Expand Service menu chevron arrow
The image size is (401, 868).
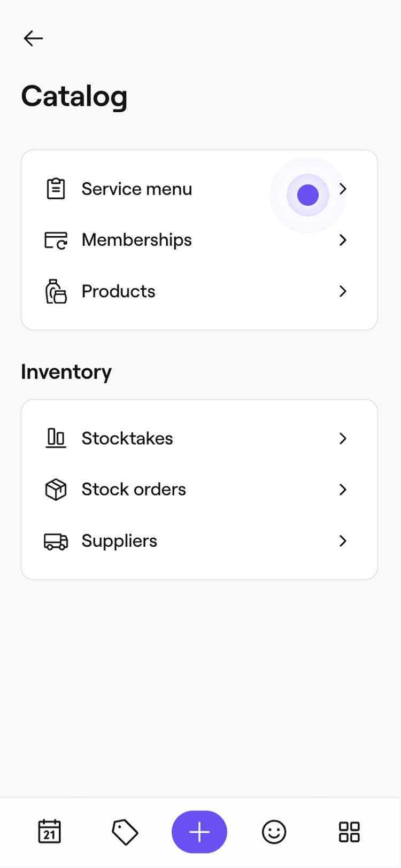click(343, 189)
